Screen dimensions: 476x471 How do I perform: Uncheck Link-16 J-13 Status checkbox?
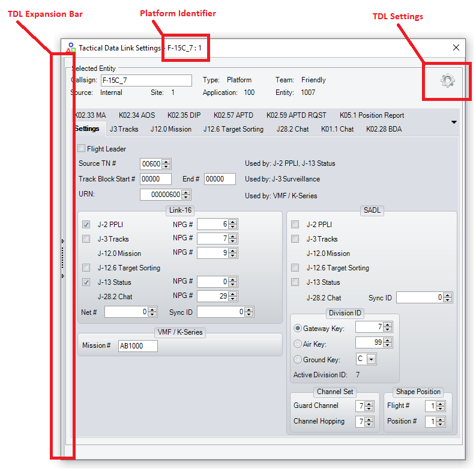[86, 282]
